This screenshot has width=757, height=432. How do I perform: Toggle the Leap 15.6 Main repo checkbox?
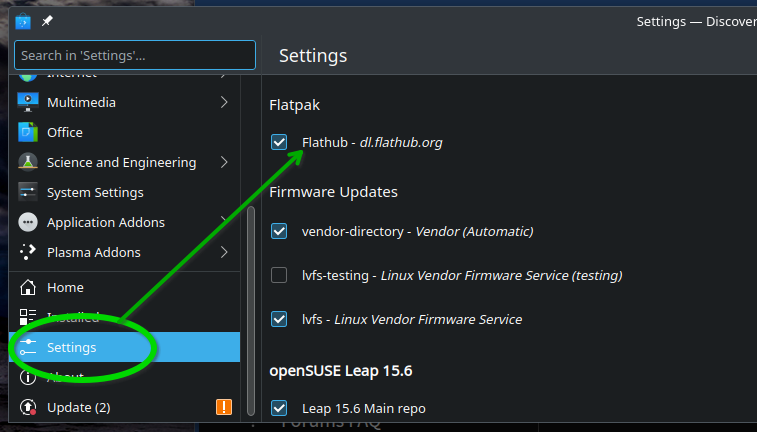click(280, 408)
